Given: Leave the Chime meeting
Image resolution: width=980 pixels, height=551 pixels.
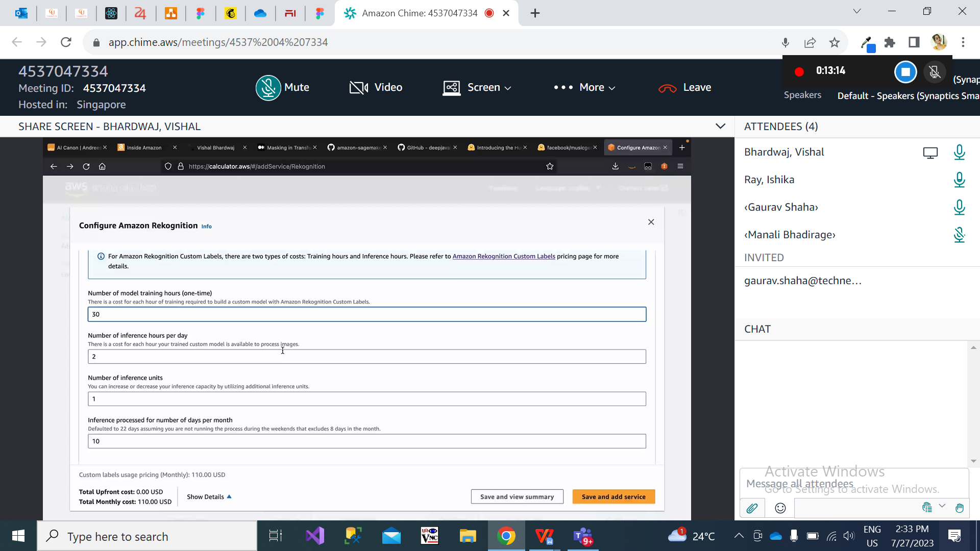Looking at the screenshot, I should pos(685,88).
